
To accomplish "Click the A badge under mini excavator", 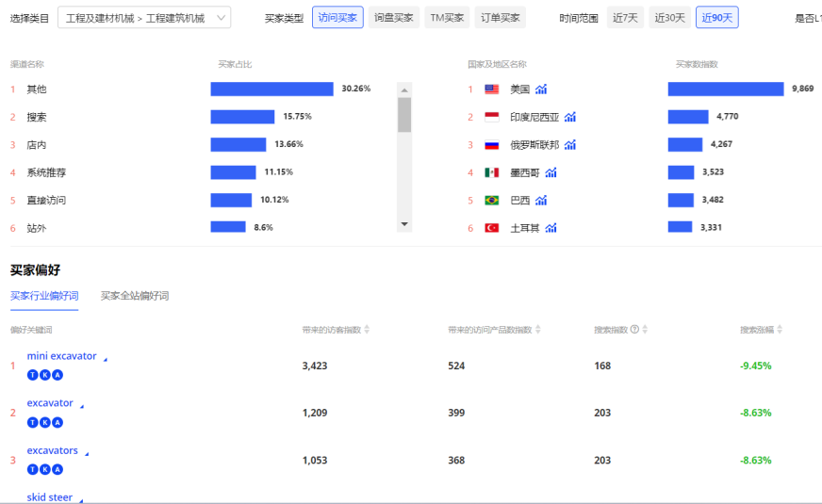I will pos(58,375).
